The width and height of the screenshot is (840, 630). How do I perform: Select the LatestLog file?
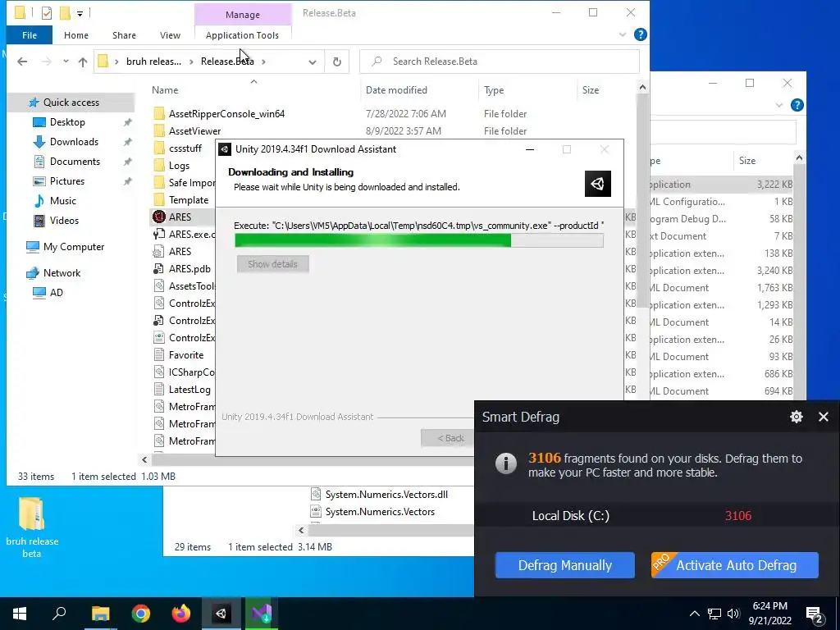[x=189, y=390]
